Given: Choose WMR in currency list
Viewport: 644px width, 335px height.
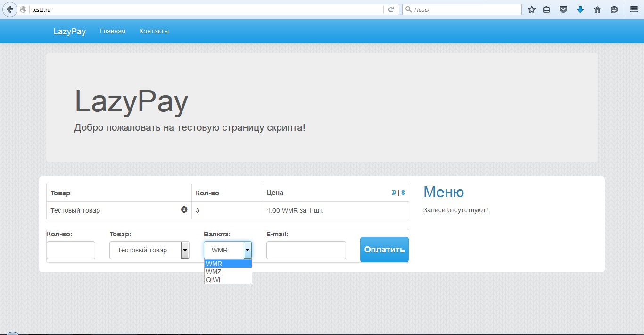Looking at the screenshot, I should (x=228, y=264).
